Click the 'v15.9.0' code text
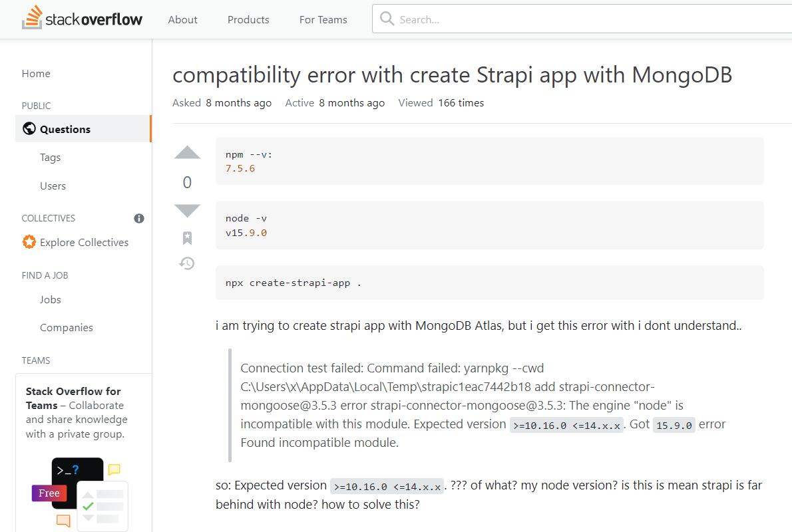The width and height of the screenshot is (792, 532). [246, 233]
